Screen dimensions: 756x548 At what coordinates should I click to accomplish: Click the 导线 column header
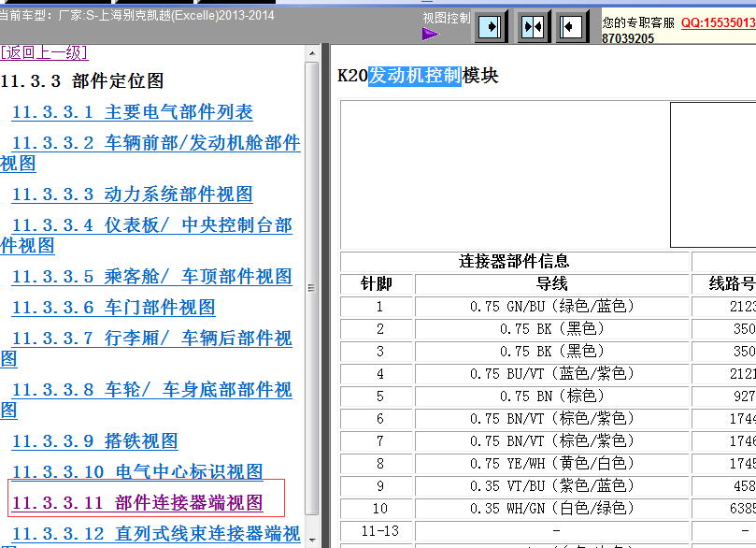coord(552,283)
